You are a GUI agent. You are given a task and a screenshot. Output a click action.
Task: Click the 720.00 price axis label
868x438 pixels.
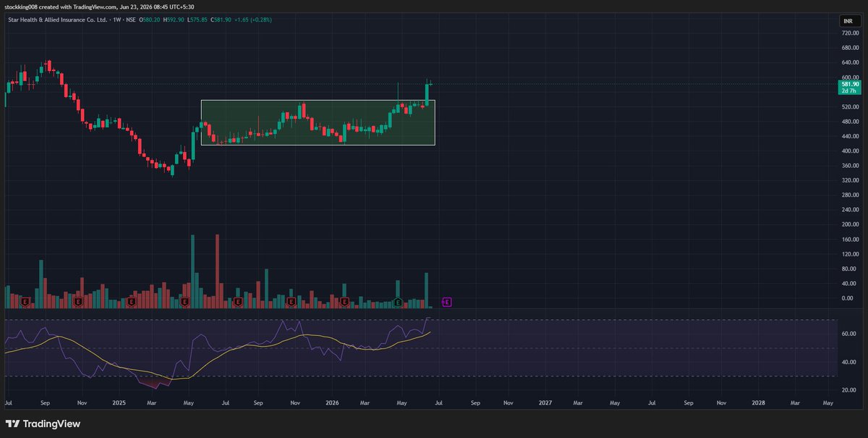(x=849, y=33)
